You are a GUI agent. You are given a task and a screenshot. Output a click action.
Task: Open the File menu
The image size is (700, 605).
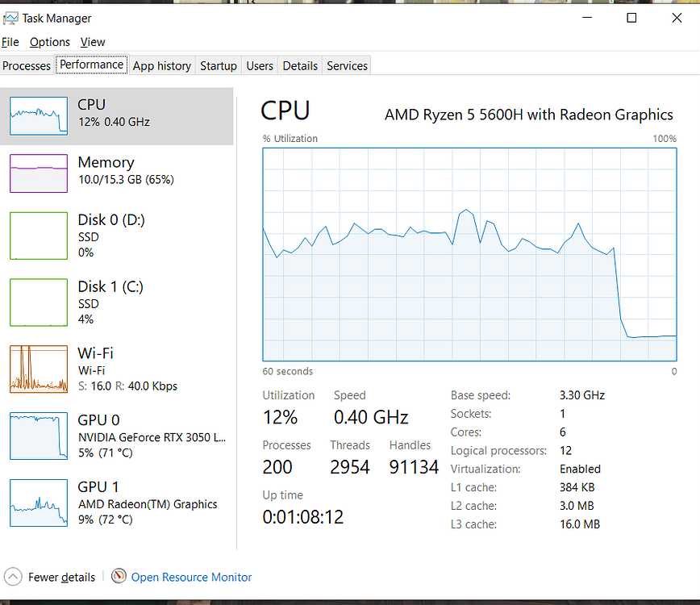10,41
